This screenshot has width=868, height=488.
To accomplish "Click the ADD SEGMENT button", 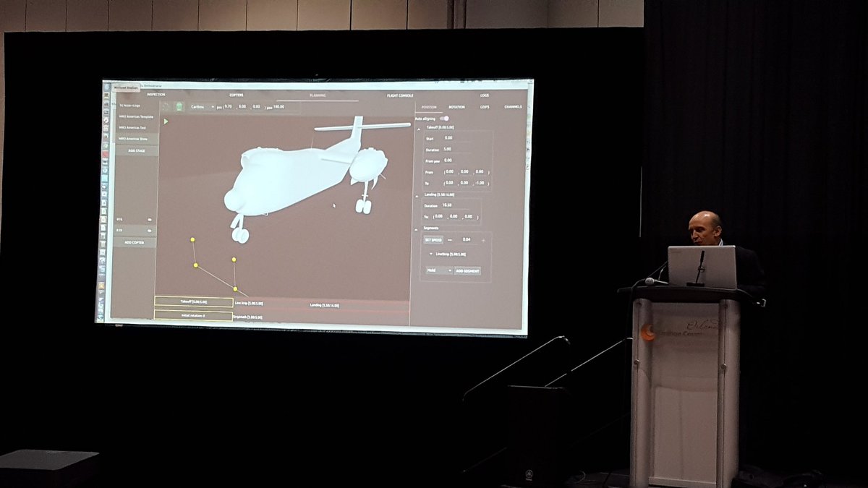I will coord(467,270).
